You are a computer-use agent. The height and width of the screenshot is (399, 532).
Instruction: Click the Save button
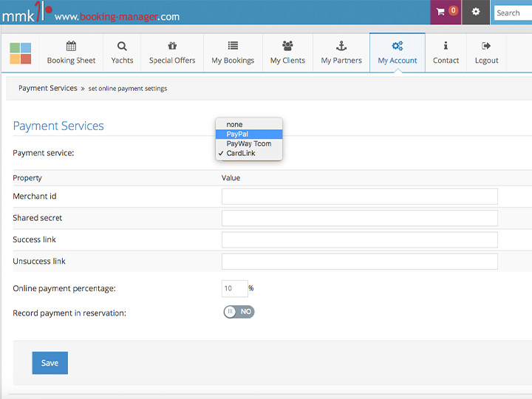pos(50,363)
